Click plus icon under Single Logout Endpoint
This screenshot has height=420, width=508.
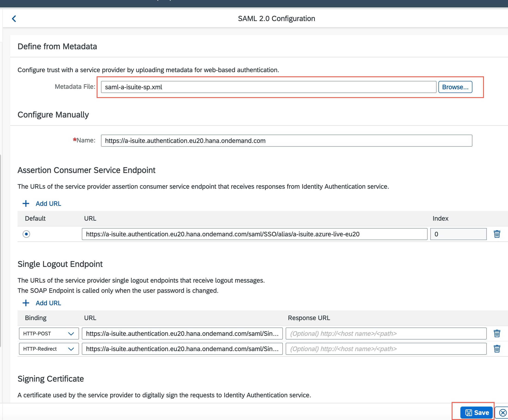point(26,303)
